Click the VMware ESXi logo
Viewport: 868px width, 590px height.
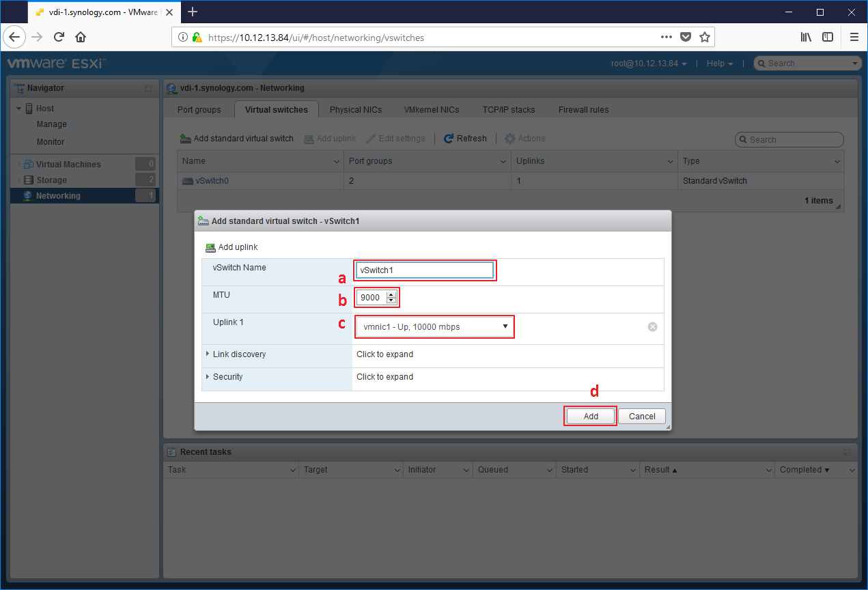[56, 64]
